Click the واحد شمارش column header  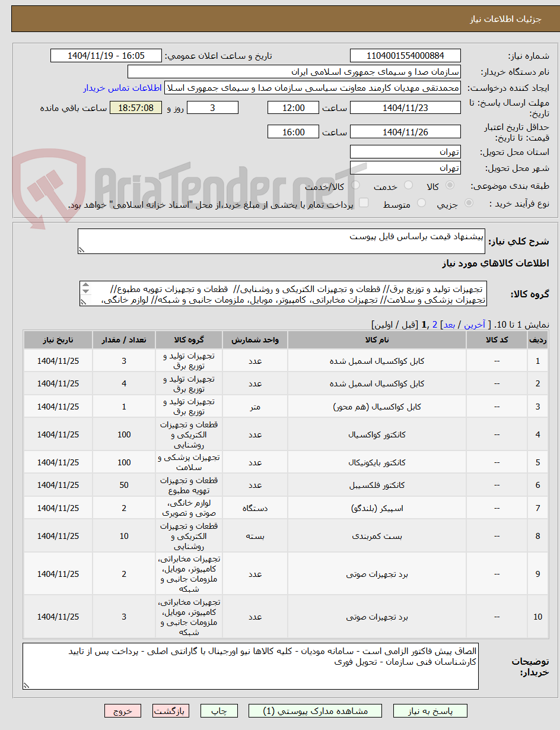255,339
